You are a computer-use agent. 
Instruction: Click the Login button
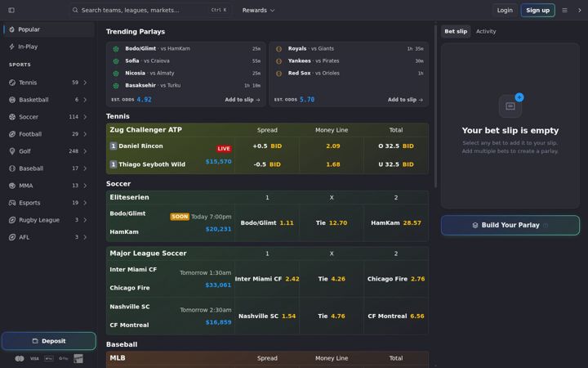click(505, 10)
